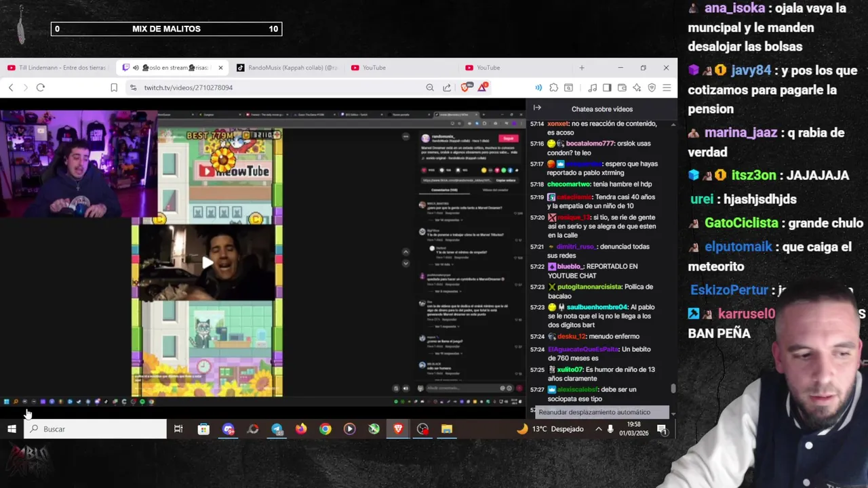This screenshot has height=488, width=868.
Task: Go back using the browser back arrow
Action: (11, 87)
